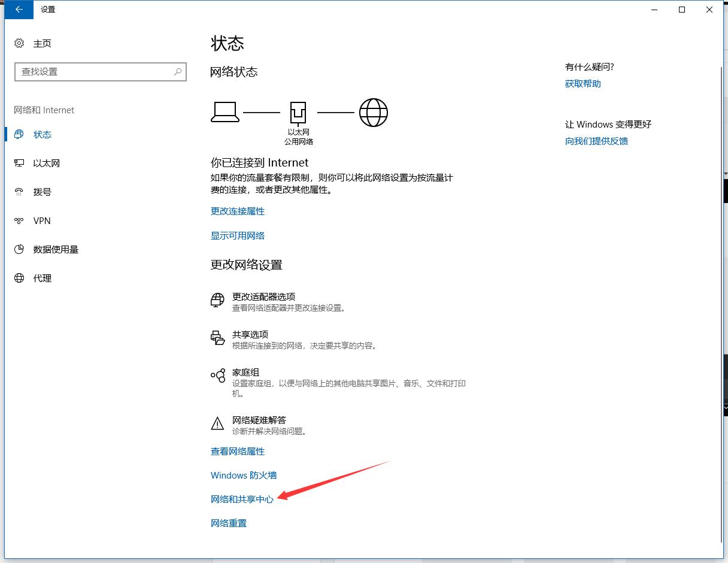Open 更改适配器选项 via its adapter icon

[217, 300]
